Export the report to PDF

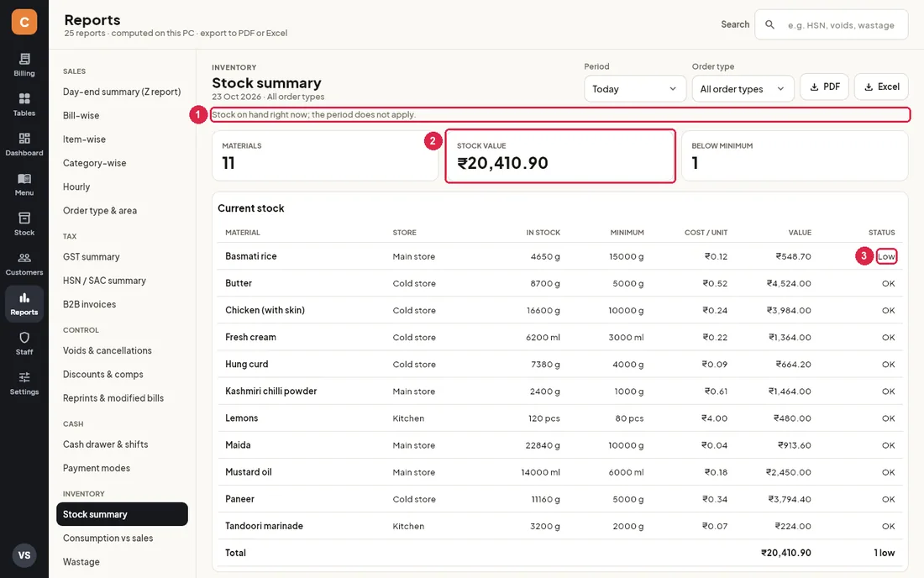point(824,87)
